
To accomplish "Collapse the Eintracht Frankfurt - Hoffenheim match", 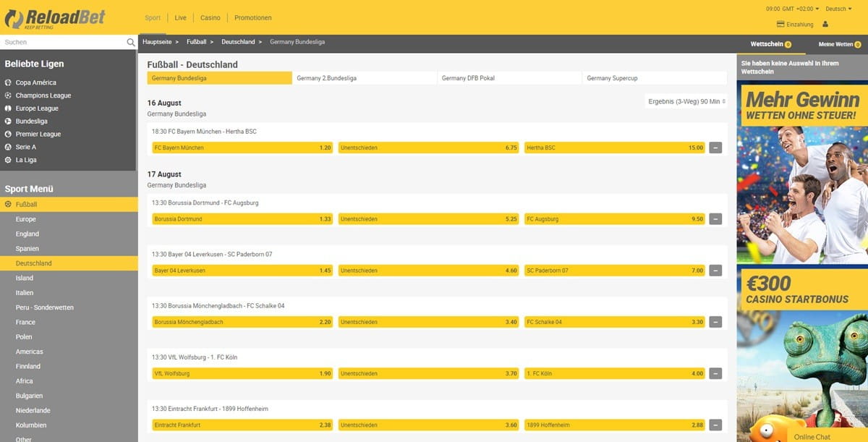I will point(715,425).
